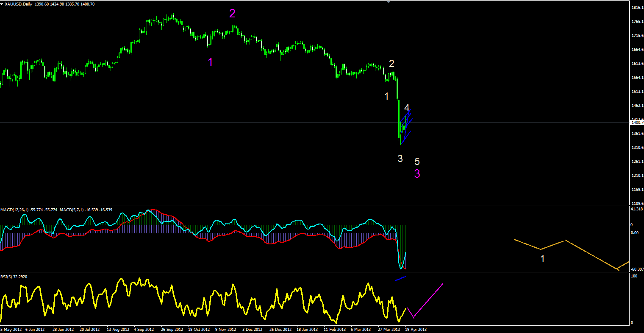Select the 41.318 MACD scale value

pos(636,209)
